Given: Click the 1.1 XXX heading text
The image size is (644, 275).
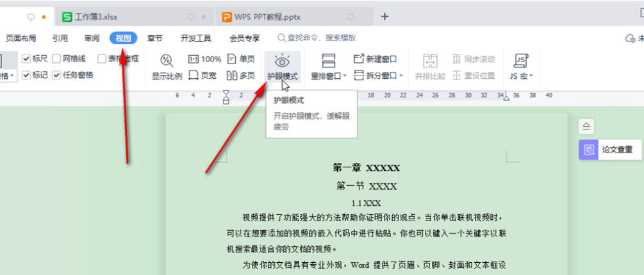Looking at the screenshot, I should 367,203.
